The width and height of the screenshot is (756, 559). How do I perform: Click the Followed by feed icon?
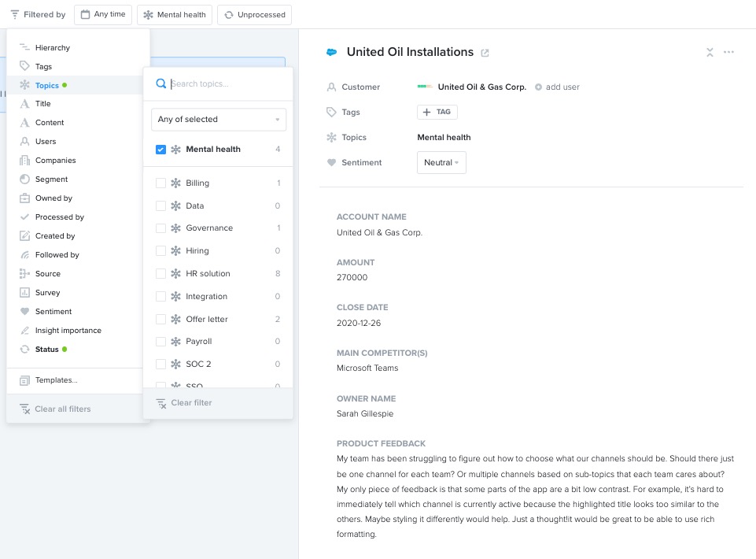[x=24, y=255]
